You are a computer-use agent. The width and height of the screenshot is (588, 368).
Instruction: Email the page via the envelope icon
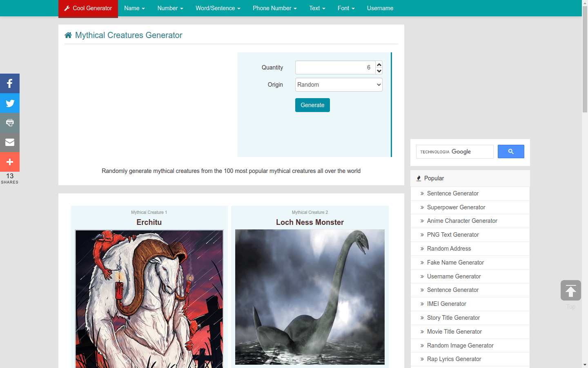(x=9, y=142)
